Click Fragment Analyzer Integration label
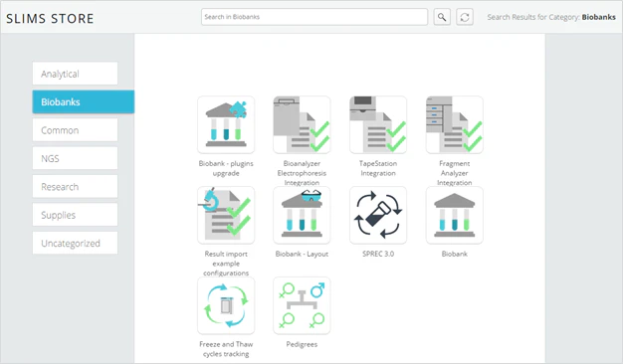 [454, 173]
